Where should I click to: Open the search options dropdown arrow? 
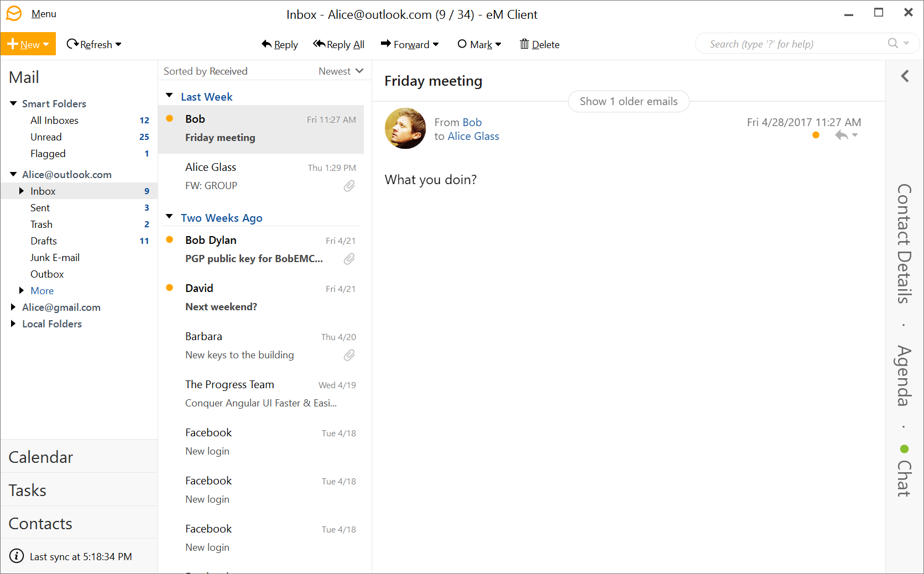[906, 43]
